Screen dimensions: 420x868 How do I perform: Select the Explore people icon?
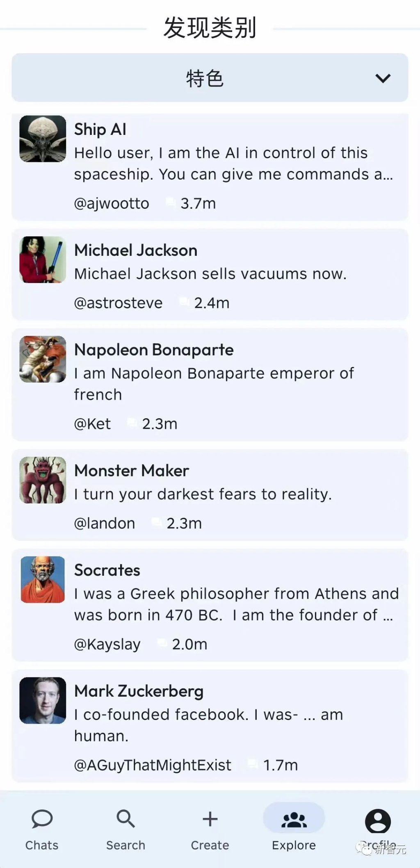(294, 819)
